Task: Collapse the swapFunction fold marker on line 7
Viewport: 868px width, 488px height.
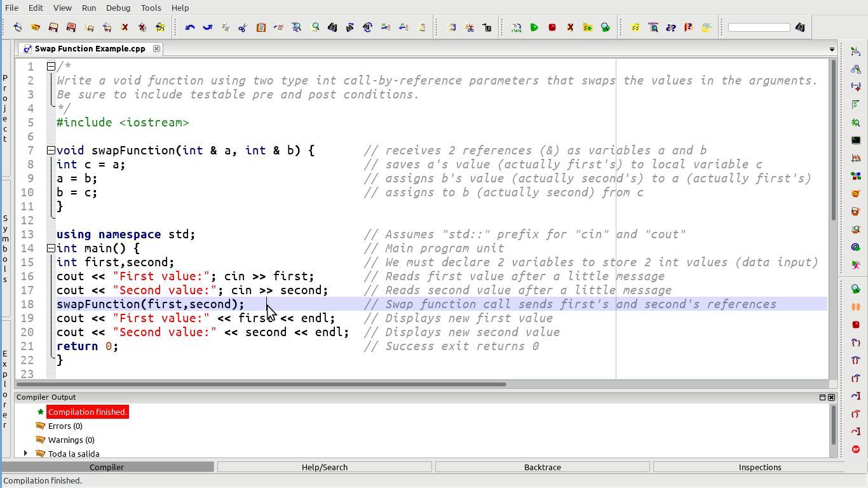Action: 51,151
